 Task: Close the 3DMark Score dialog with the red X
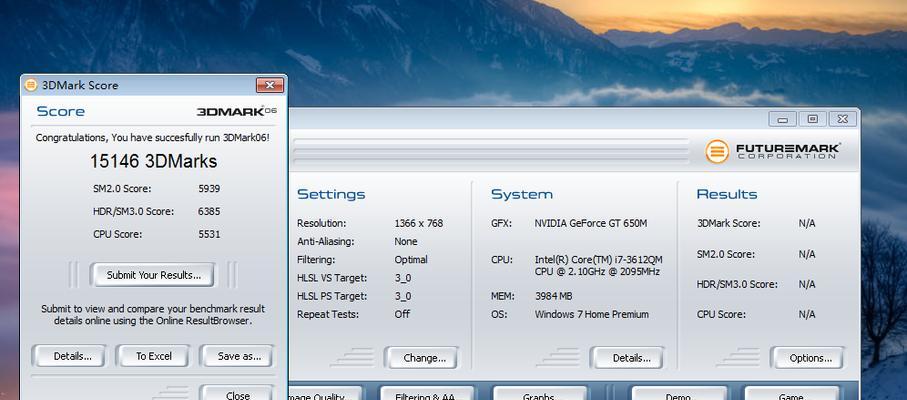(270, 85)
